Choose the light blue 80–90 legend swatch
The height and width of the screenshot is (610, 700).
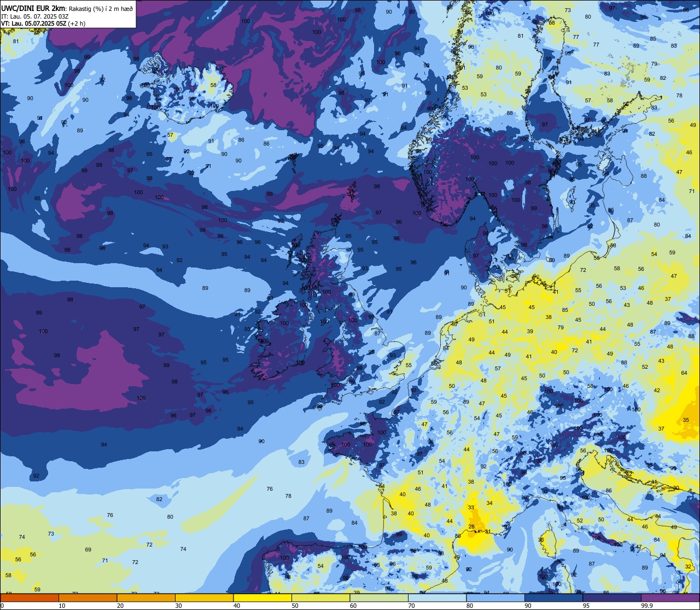495,598
